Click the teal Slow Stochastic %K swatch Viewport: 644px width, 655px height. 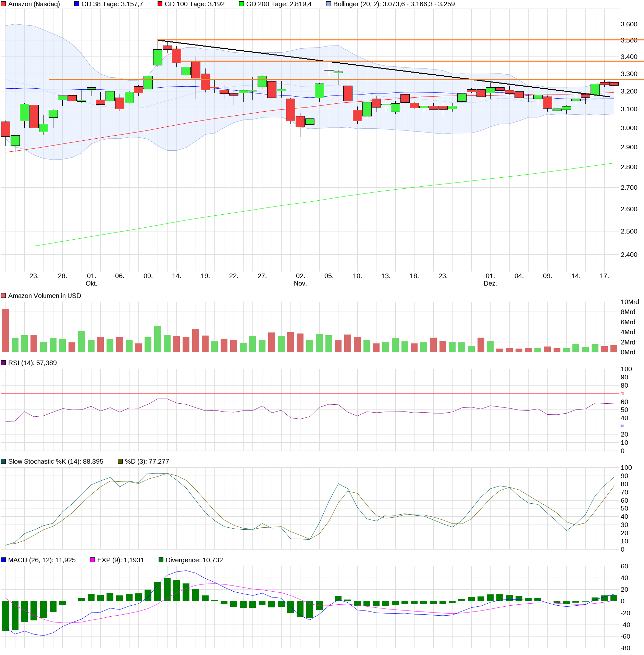(x=3, y=461)
